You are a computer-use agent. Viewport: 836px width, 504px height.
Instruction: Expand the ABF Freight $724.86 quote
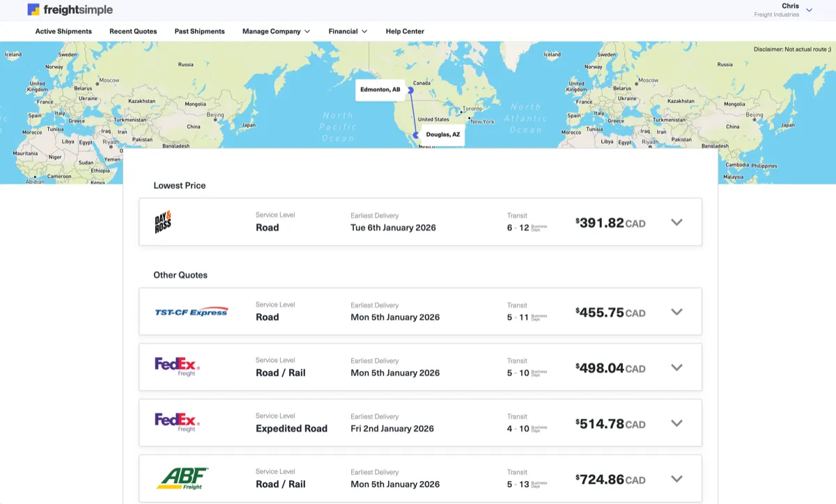click(x=676, y=479)
